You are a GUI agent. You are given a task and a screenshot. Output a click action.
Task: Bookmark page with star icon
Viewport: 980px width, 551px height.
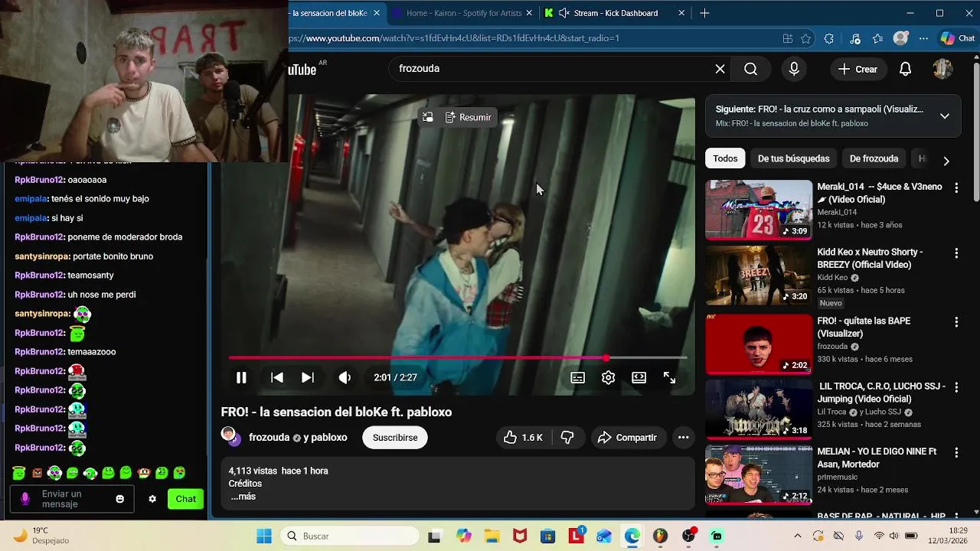[805, 38]
